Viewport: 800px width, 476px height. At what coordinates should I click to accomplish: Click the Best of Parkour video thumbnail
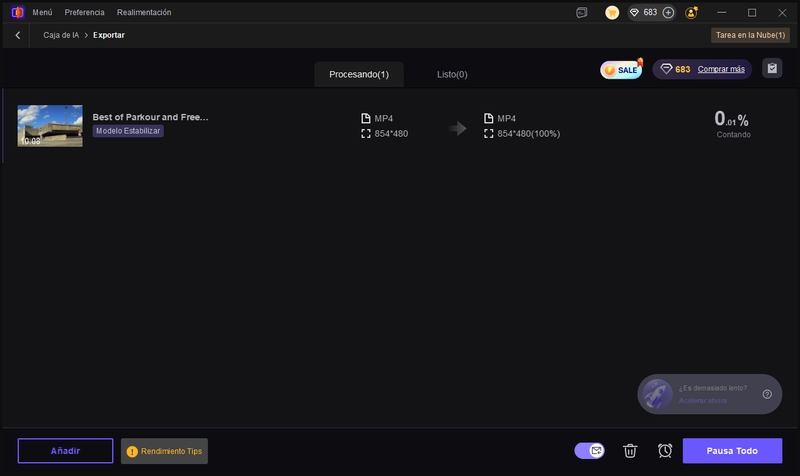coord(50,126)
